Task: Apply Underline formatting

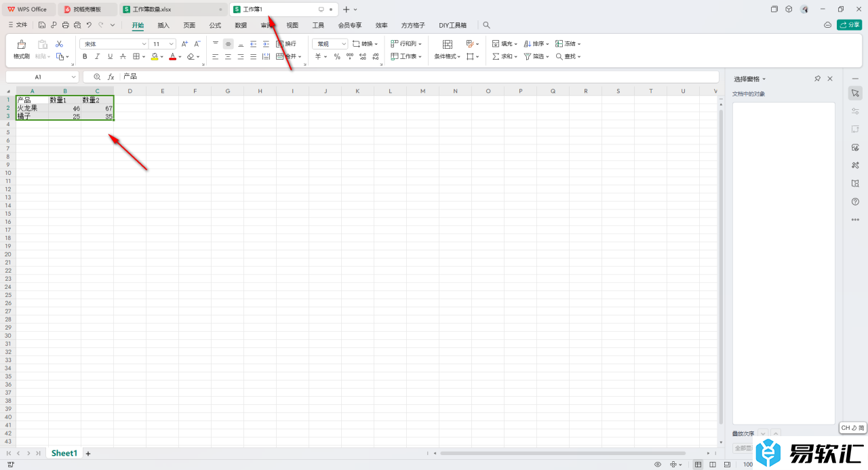Action: [110, 56]
